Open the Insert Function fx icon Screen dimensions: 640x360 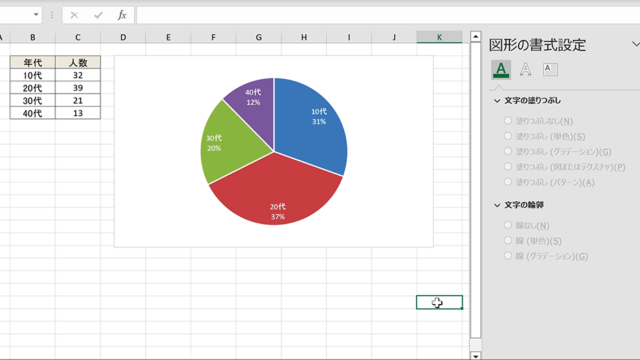tap(122, 16)
